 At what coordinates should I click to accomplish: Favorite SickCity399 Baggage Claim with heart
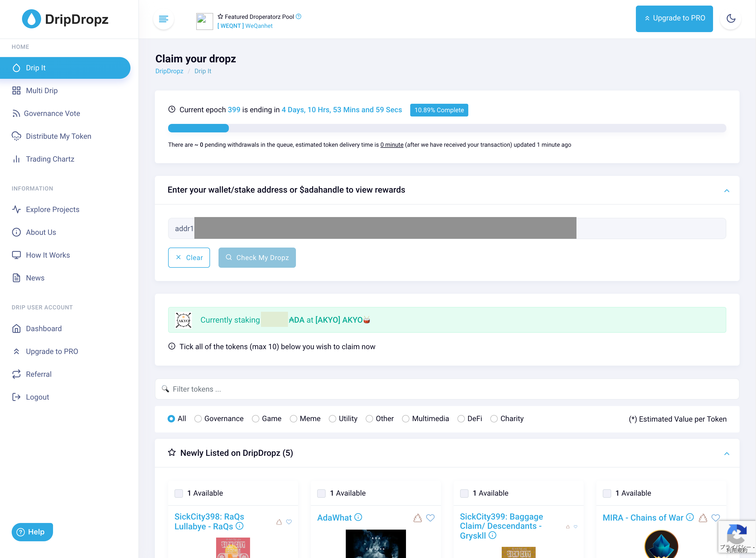(575, 527)
